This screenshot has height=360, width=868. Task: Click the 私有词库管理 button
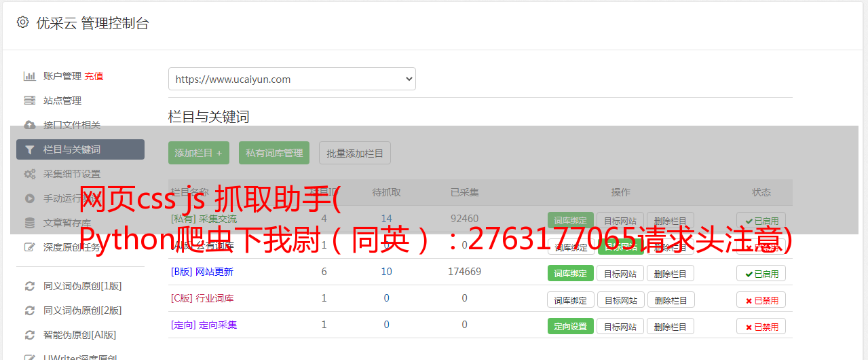[x=274, y=153]
